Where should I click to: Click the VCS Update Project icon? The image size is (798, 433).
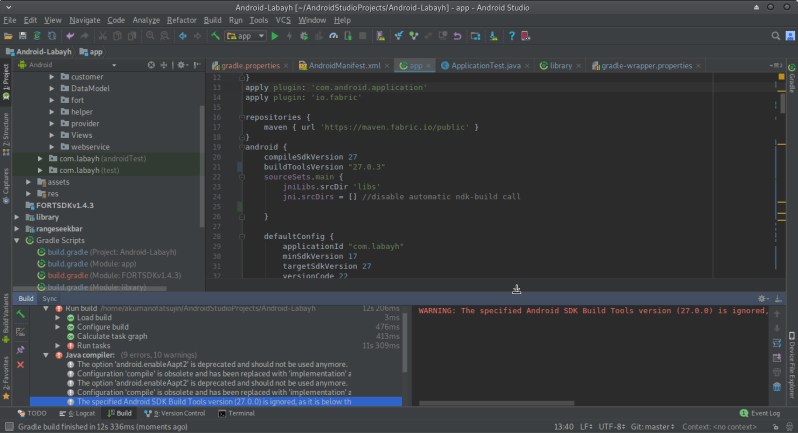tap(398, 36)
